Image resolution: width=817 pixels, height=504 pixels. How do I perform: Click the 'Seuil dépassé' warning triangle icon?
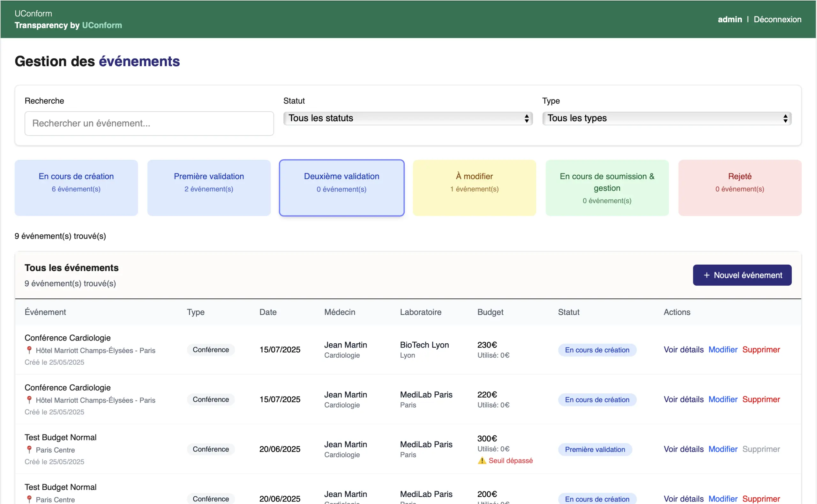[x=482, y=461]
